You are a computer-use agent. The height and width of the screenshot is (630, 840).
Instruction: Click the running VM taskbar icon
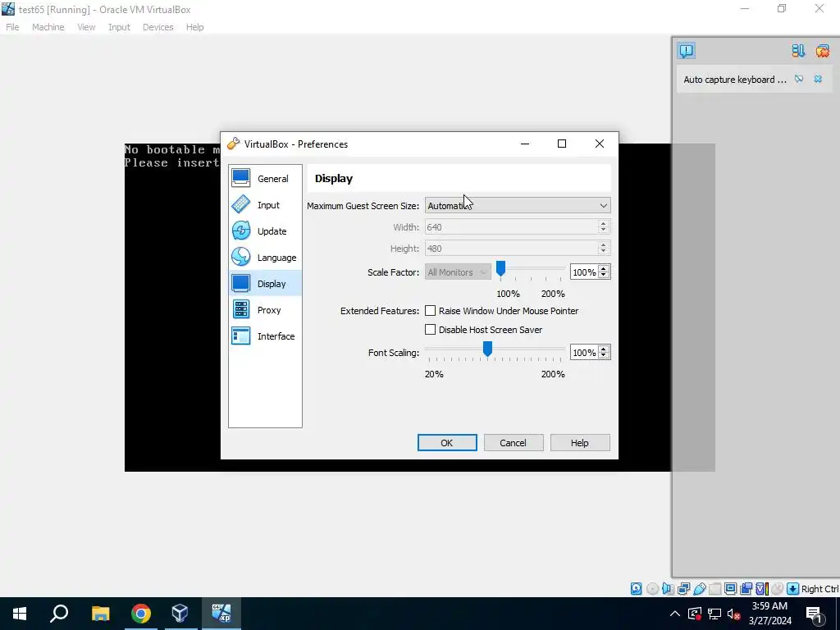pyautogui.click(x=221, y=614)
